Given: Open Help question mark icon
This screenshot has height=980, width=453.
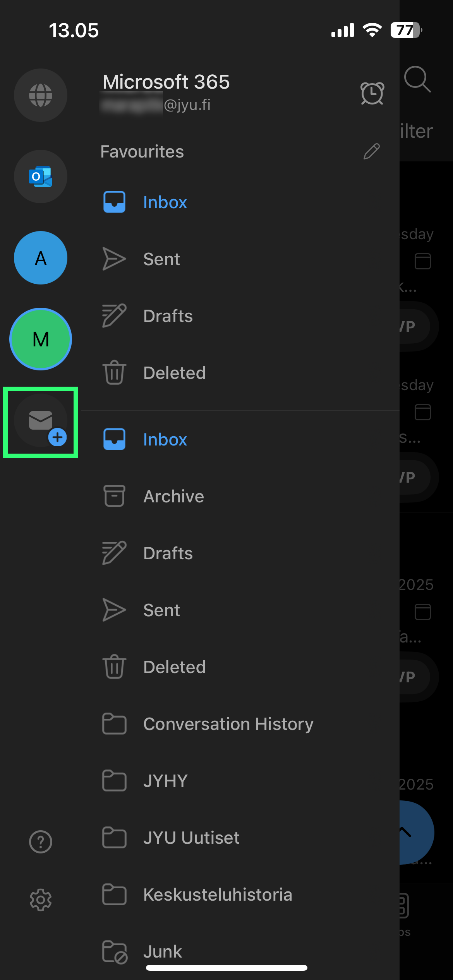Looking at the screenshot, I should (x=41, y=842).
